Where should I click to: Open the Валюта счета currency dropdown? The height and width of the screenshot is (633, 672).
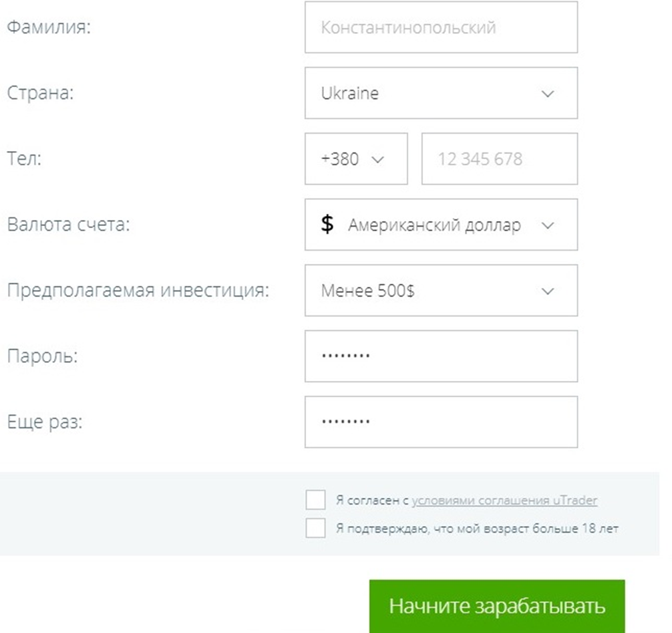[441, 225]
